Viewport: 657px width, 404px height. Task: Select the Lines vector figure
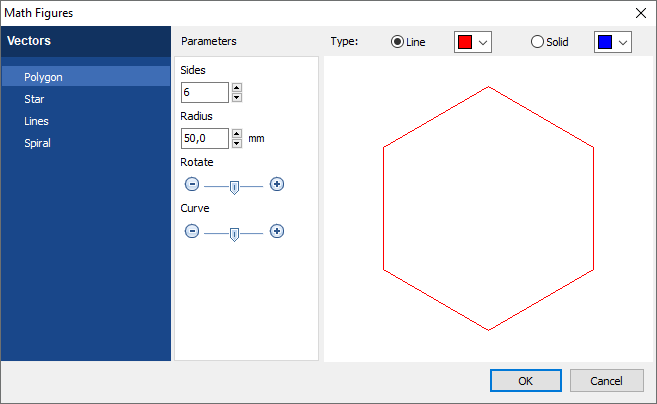point(37,121)
